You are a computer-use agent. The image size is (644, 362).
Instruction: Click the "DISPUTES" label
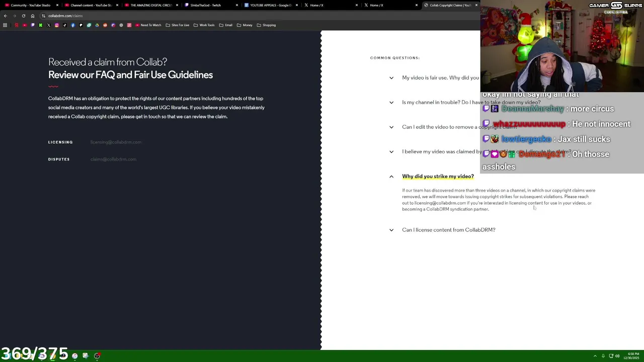pos(59,159)
